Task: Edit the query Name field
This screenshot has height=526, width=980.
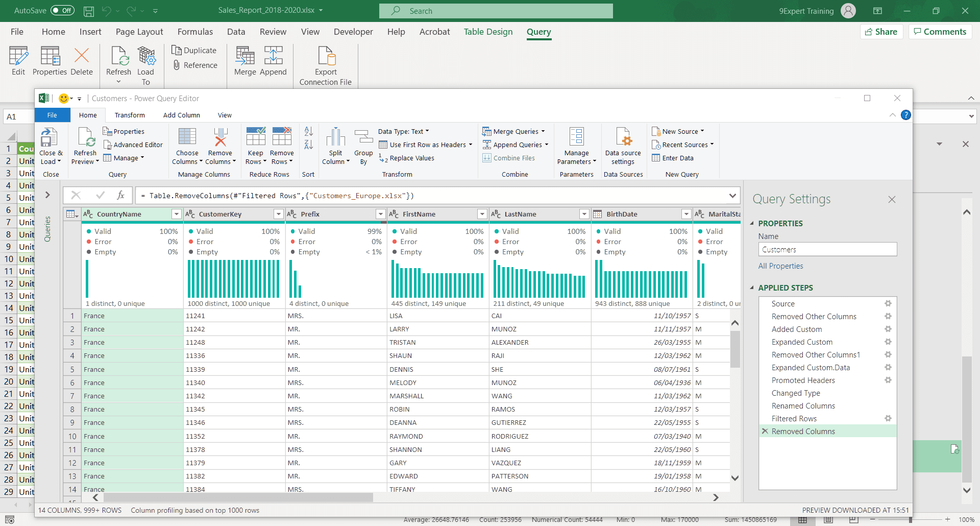Action: [x=827, y=249]
